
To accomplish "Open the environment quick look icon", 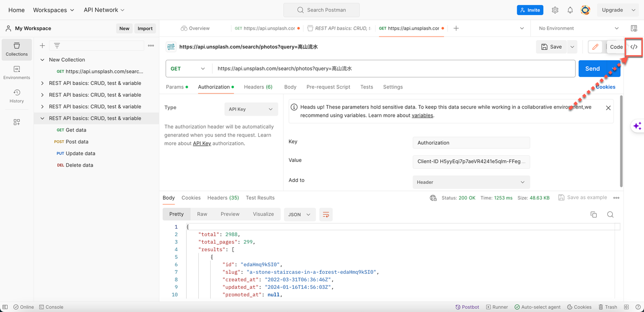I will point(634,28).
